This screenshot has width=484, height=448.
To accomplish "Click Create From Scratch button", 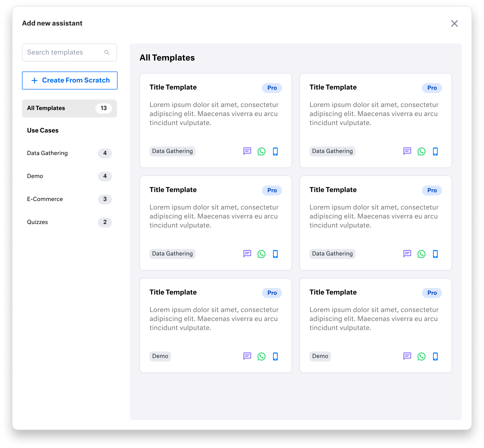I will 69,80.
